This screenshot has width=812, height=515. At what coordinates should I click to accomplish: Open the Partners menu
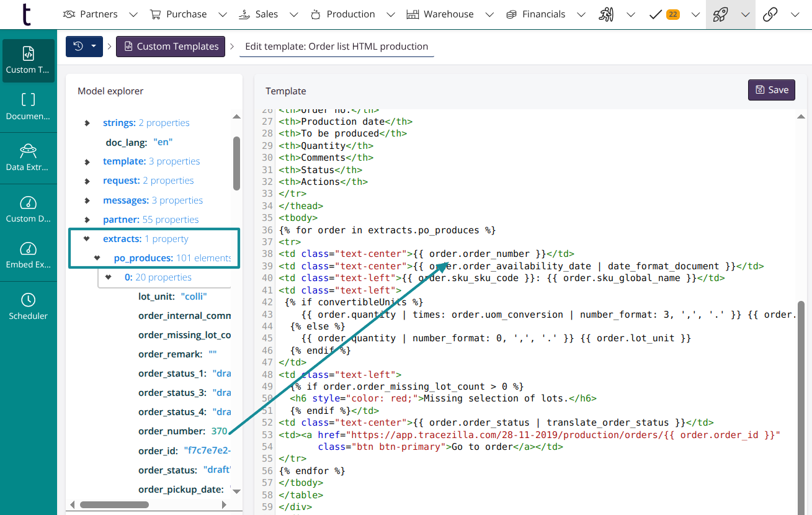[x=91, y=14]
